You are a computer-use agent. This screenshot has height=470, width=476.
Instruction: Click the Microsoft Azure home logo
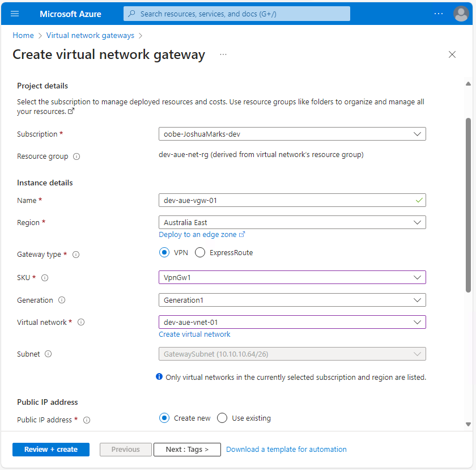70,14
